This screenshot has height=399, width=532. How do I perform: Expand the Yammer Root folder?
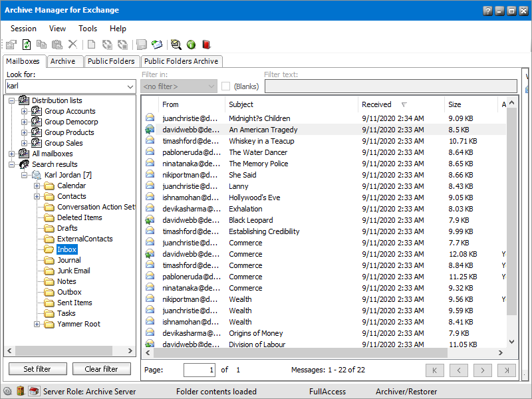pos(37,324)
